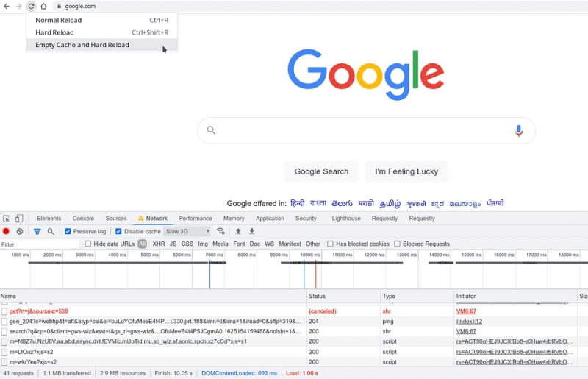Filter requests by XHR type
This screenshot has width=588, height=379.
[x=159, y=244]
